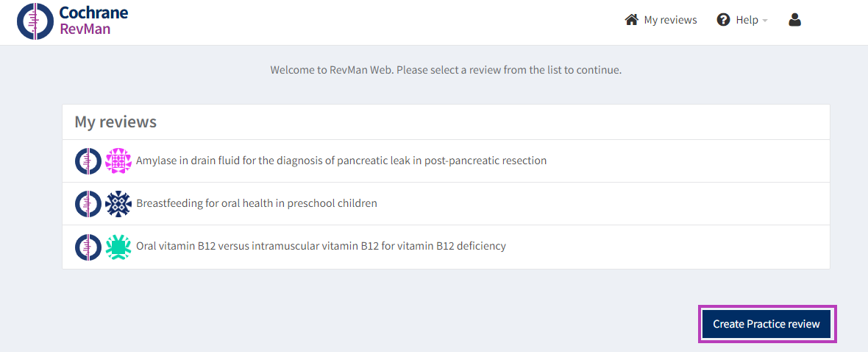Open the Help menu label
868x352 pixels.
point(747,20)
